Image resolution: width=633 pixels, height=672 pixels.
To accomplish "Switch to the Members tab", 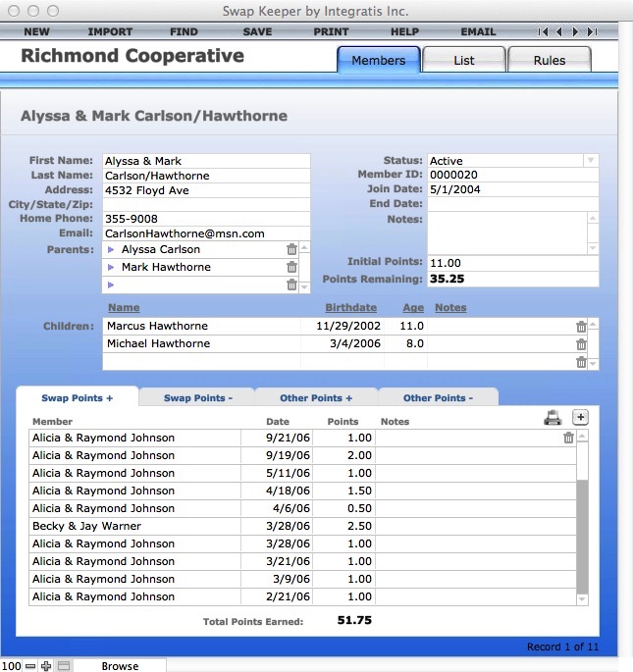I will pyautogui.click(x=378, y=60).
